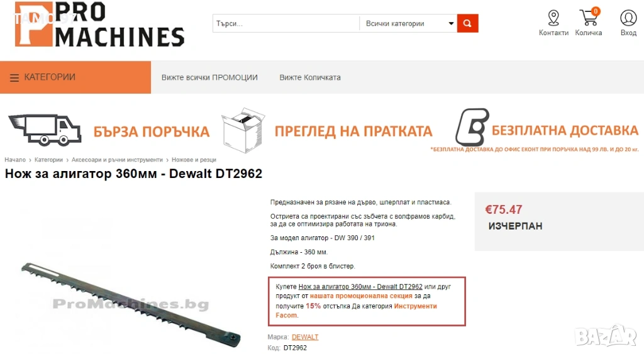Click the orange search magnifier button
The width and height of the screenshot is (644, 354).
pyautogui.click(x=467, y=23)
